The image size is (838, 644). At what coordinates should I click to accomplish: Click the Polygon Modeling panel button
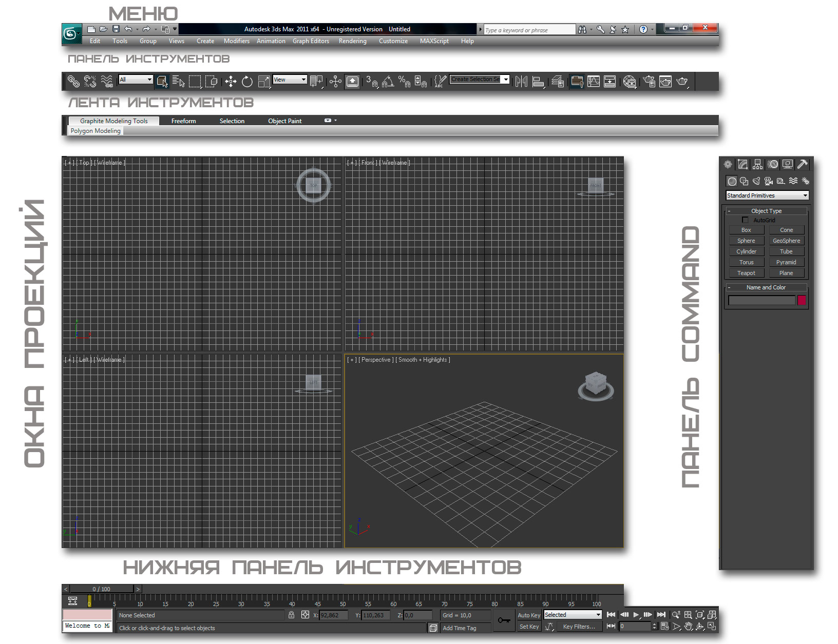click(x=96, y=131)
